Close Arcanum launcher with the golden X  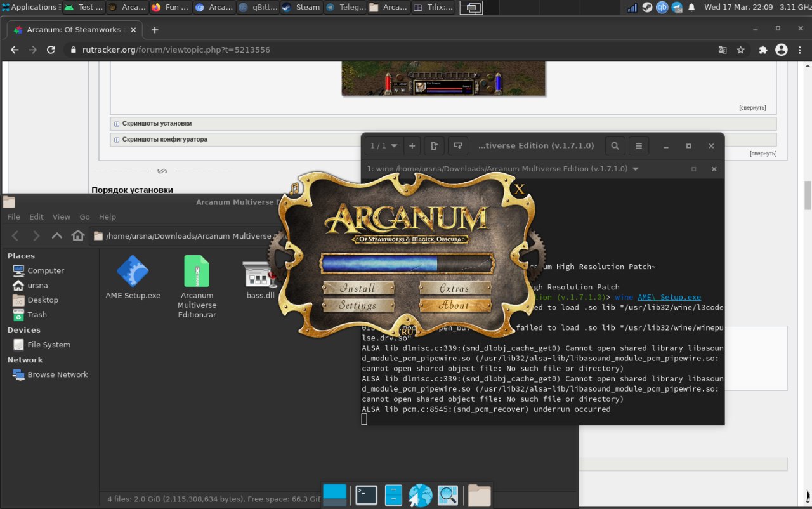point(520,189)
